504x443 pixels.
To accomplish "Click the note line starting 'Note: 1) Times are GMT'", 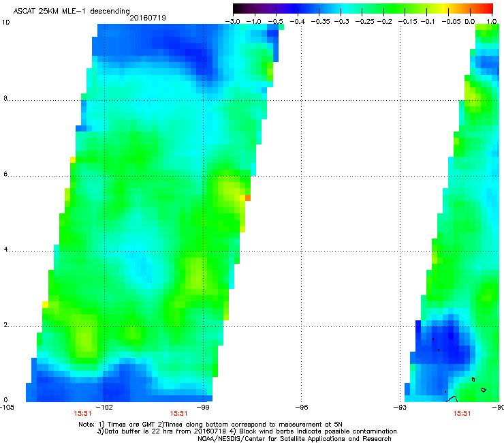I will tap(210, 425).
